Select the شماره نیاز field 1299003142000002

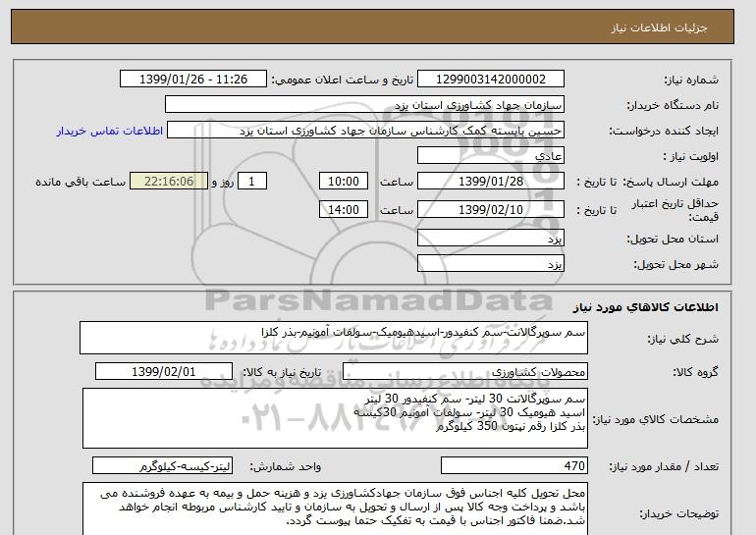490,80
